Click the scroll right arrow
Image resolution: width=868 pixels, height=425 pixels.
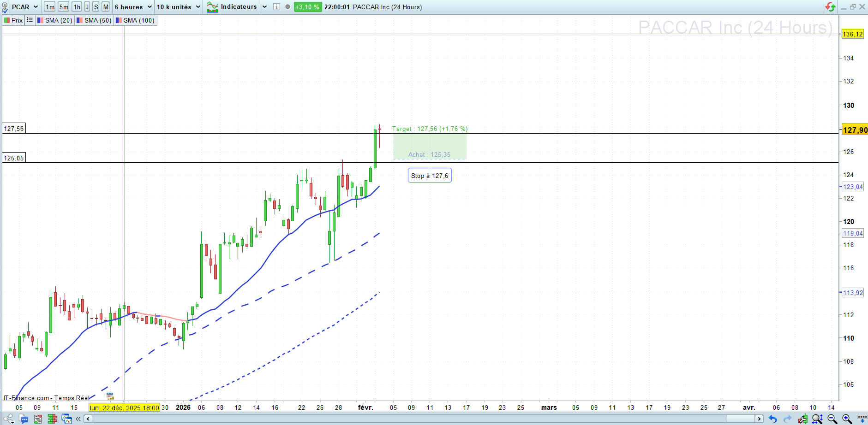759,419
